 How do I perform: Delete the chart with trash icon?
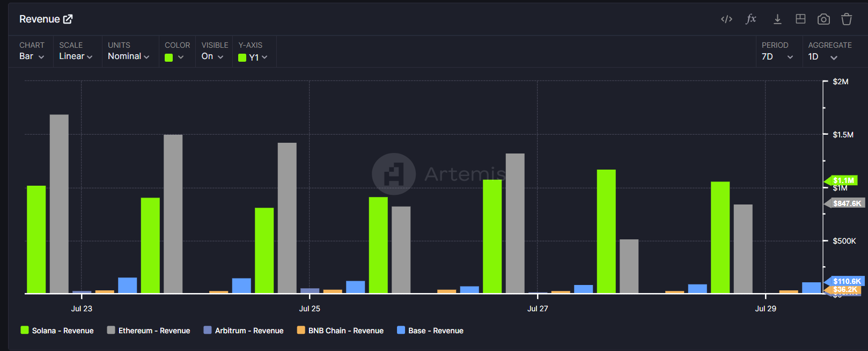click(x=847, y=19)
